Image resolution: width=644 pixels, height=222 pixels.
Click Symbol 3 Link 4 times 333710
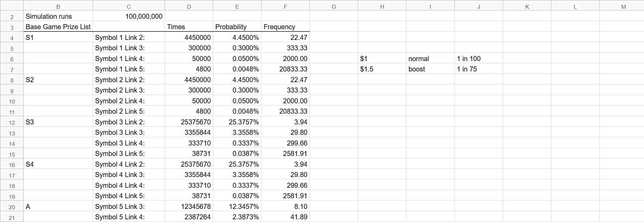pos(189,143)
